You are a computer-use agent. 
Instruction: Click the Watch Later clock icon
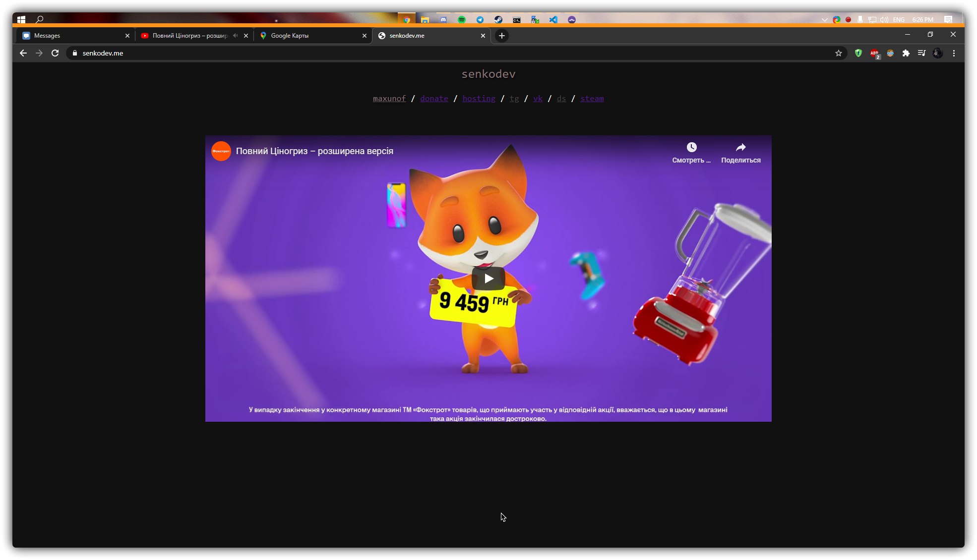(x=691, y=147)
